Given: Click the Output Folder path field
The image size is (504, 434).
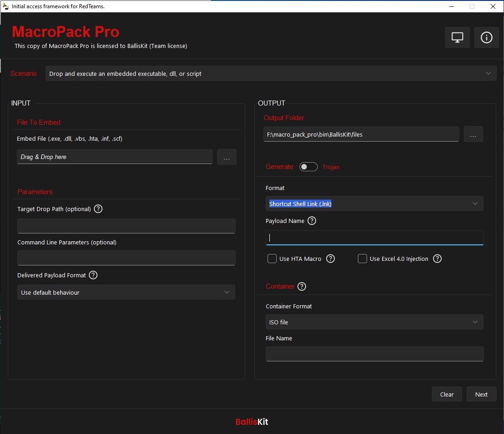Looking at the screenshot, I should (361, 134).
